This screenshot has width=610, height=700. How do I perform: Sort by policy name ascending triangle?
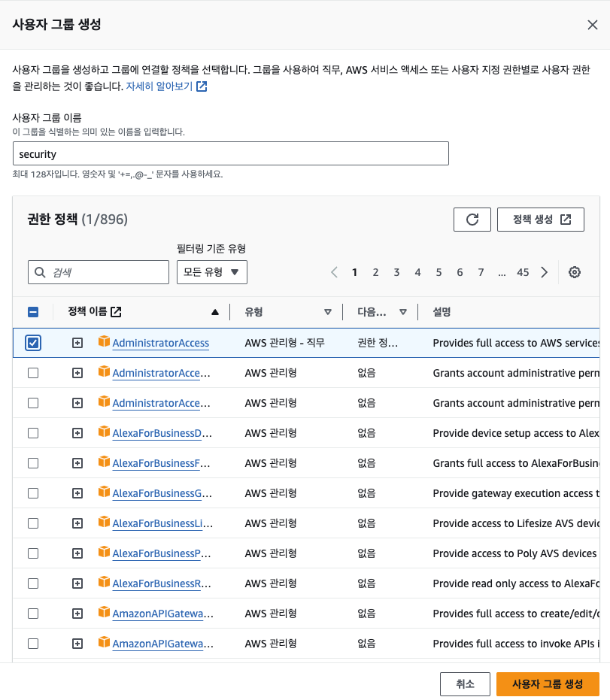click(215, 312)
